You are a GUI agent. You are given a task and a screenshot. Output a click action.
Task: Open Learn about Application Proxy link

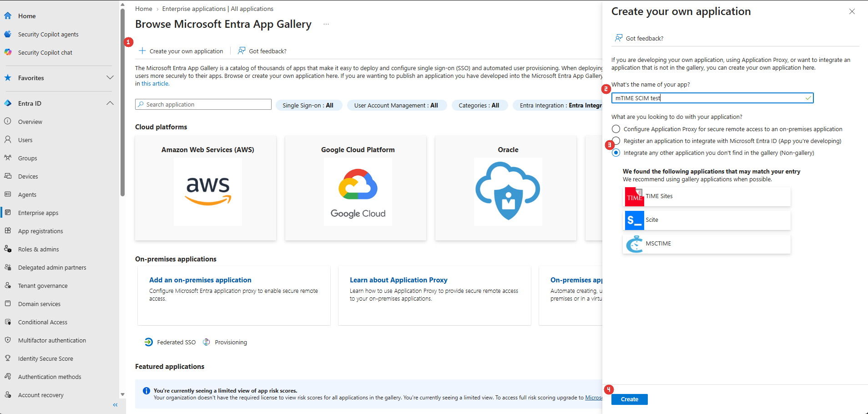[399, 280]
